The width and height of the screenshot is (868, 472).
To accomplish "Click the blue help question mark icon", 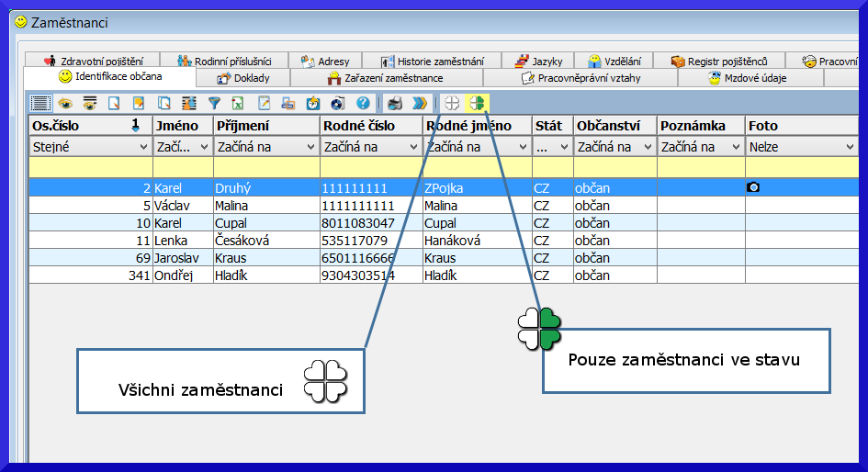I will (363, 104).
